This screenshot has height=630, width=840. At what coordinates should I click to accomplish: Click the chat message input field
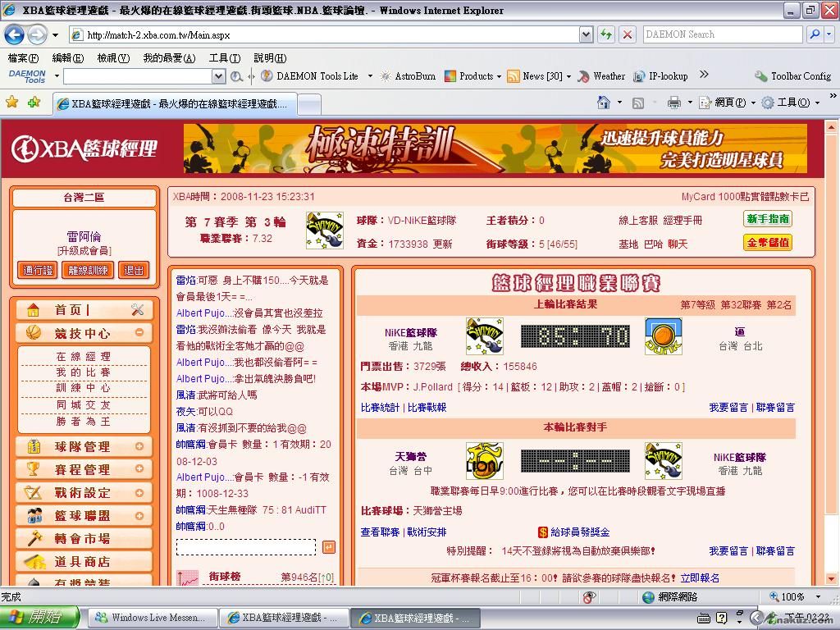(x=246, y=547)
